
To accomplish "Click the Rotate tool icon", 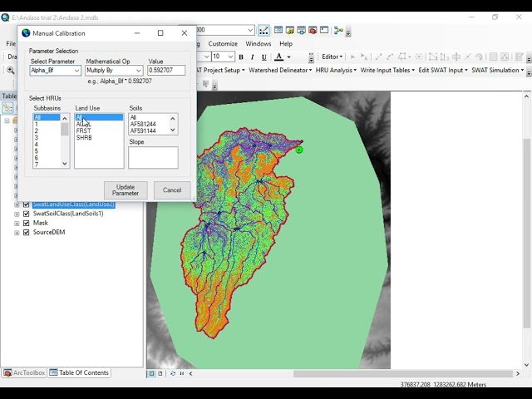I will (479, 57).
